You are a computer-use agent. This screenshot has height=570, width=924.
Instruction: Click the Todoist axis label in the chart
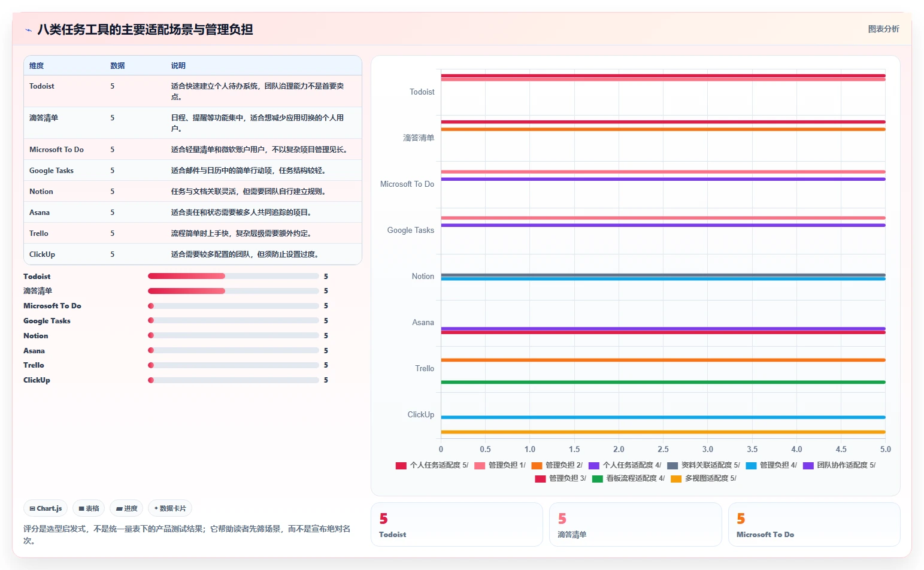(422, 92)
